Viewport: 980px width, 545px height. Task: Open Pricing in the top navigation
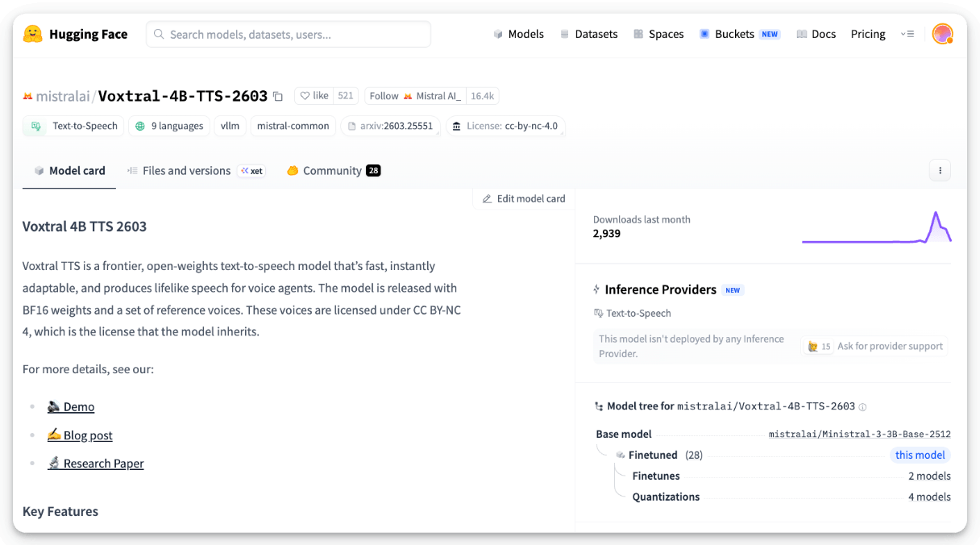(868, 34)
